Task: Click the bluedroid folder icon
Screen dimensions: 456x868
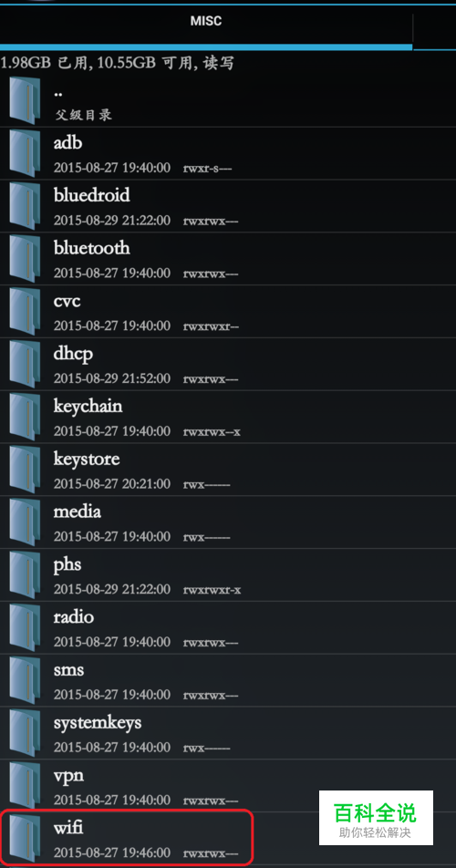Action: pos(25,206)
